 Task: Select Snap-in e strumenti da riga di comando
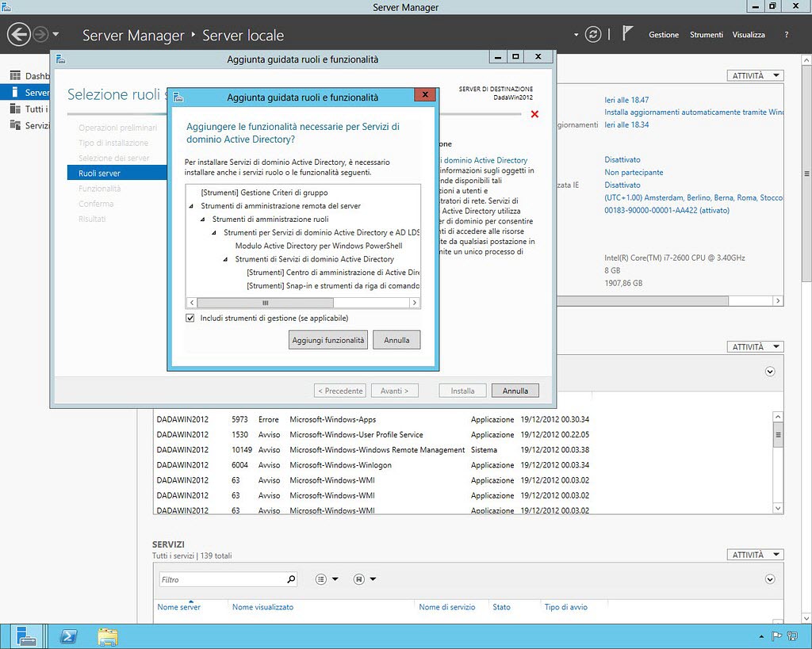[333, 286]
